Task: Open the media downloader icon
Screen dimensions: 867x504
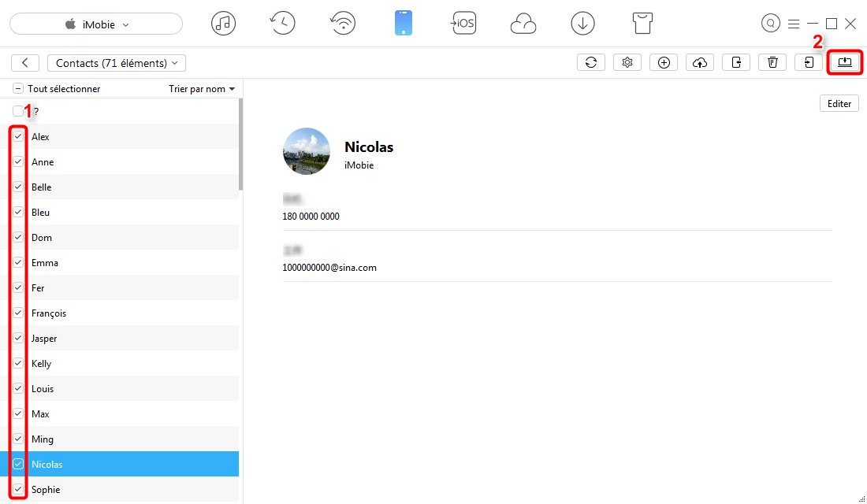Action: coord(582,23)
